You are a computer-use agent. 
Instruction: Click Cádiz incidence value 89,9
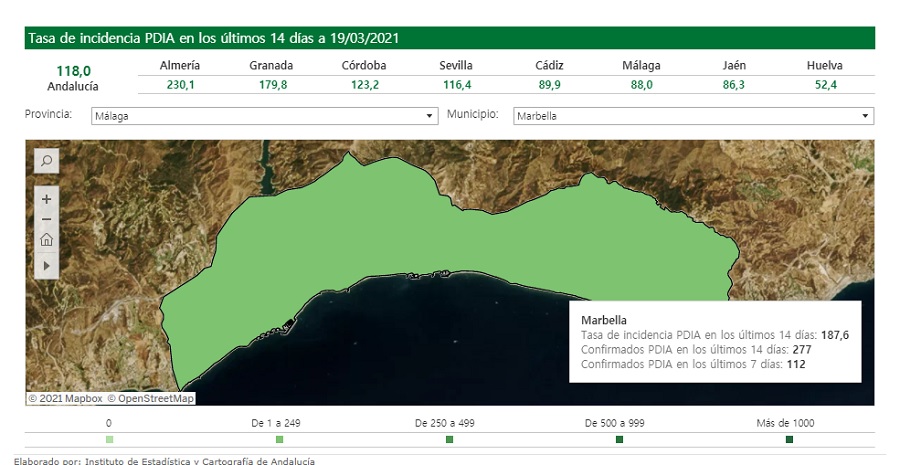549,85
